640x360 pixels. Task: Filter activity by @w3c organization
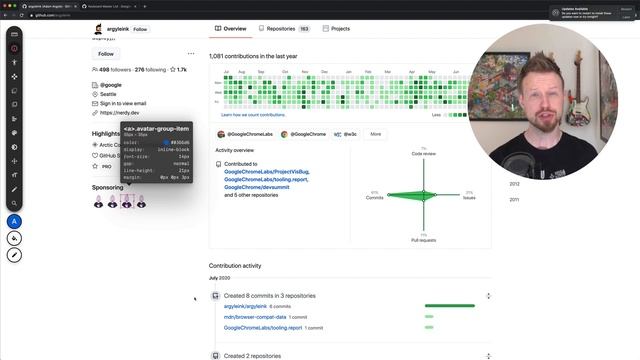click(x=345, y=134)
